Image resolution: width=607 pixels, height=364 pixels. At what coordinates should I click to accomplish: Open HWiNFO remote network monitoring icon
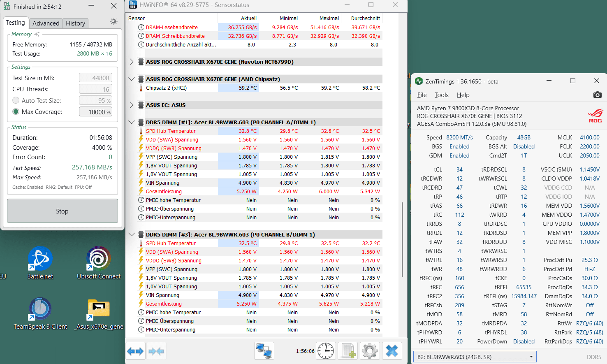coord(264,351)
